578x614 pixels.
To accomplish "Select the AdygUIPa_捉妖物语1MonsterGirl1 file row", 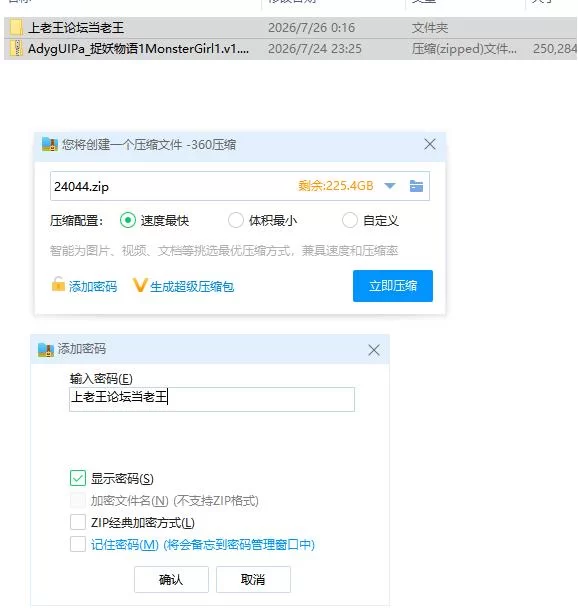I will coord(291,49).
